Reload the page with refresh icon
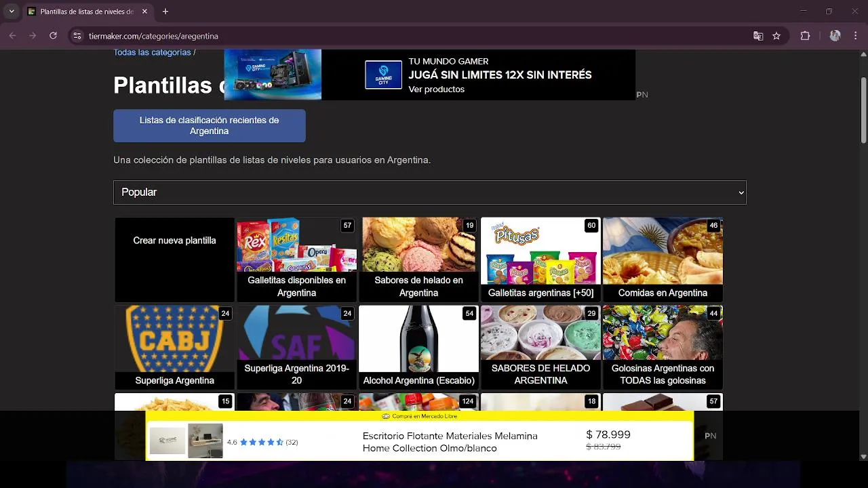This screenshot has height=488, width=868. pos(53,36)
